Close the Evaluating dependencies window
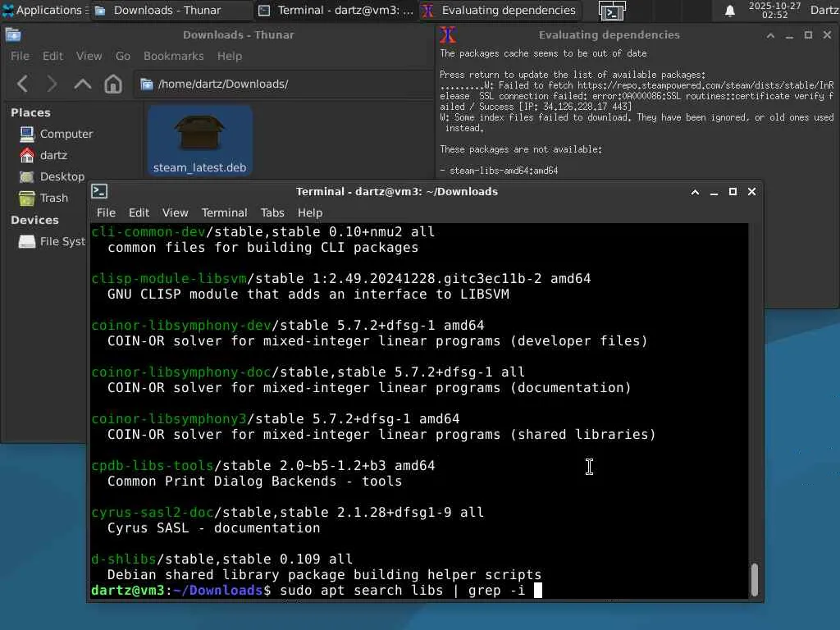Screen dimensions: 840x630 (827, 35)
